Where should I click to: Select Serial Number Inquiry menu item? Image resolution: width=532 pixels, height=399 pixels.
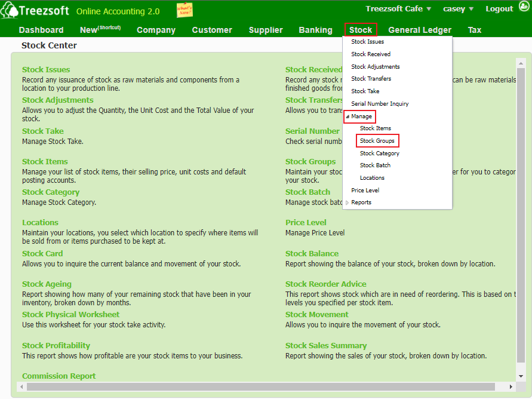[380, 104]
